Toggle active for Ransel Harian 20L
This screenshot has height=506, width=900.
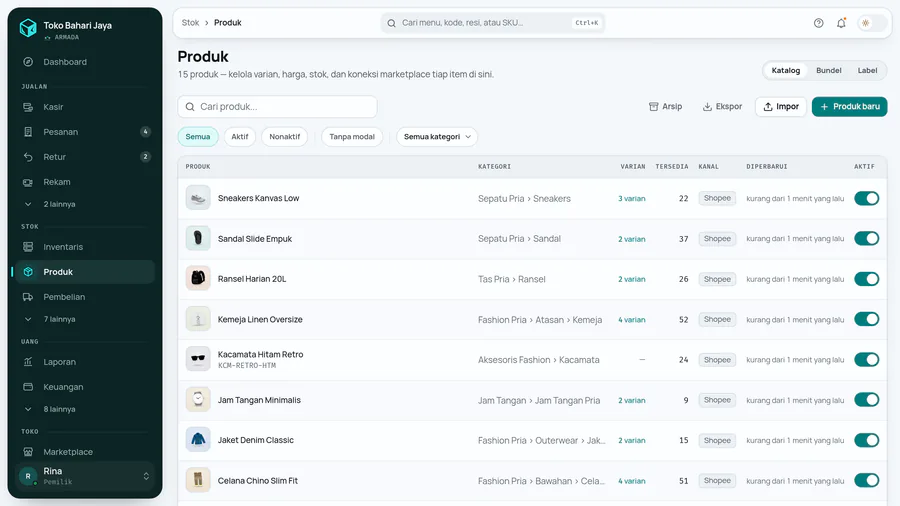[x=866, y=279]
